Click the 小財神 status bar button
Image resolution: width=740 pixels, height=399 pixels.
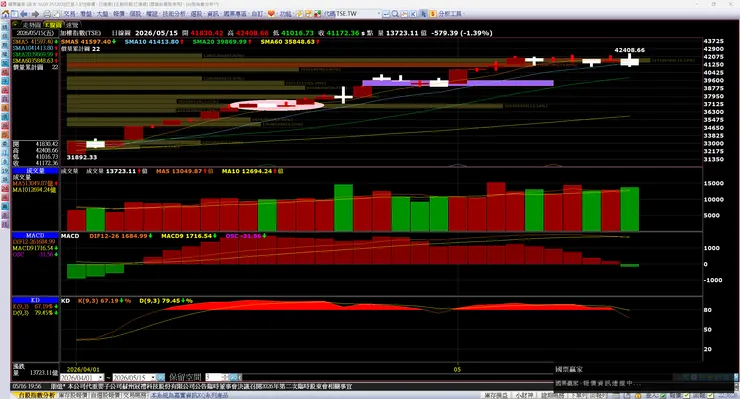tap(524, 395)
